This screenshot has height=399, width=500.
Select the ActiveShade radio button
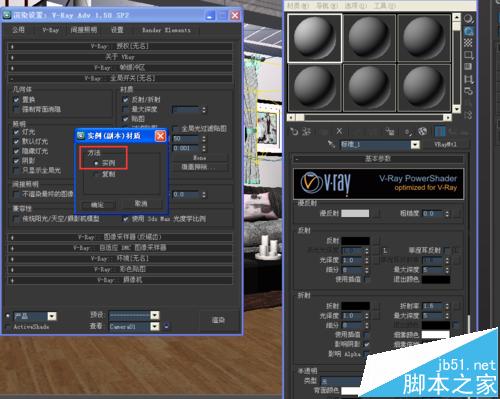tap(8, 327)
